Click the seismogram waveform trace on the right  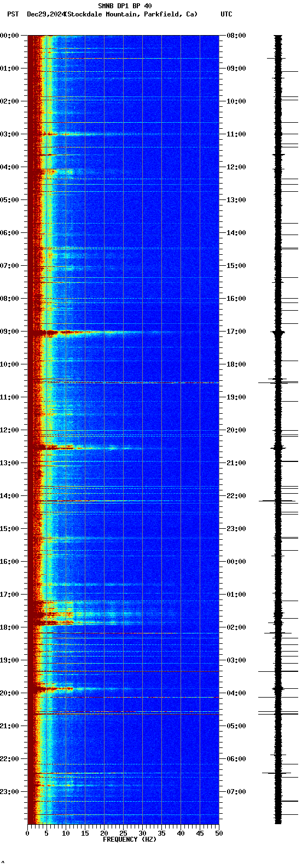(x=278, y=430)
